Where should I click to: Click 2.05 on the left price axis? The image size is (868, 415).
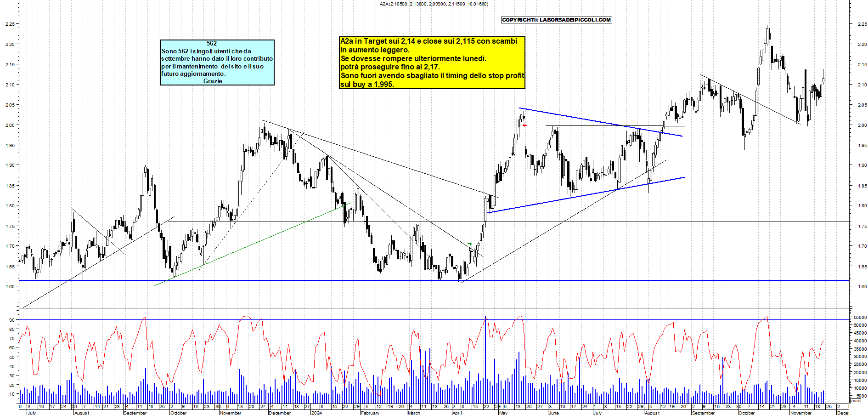(x=10, y=105)
